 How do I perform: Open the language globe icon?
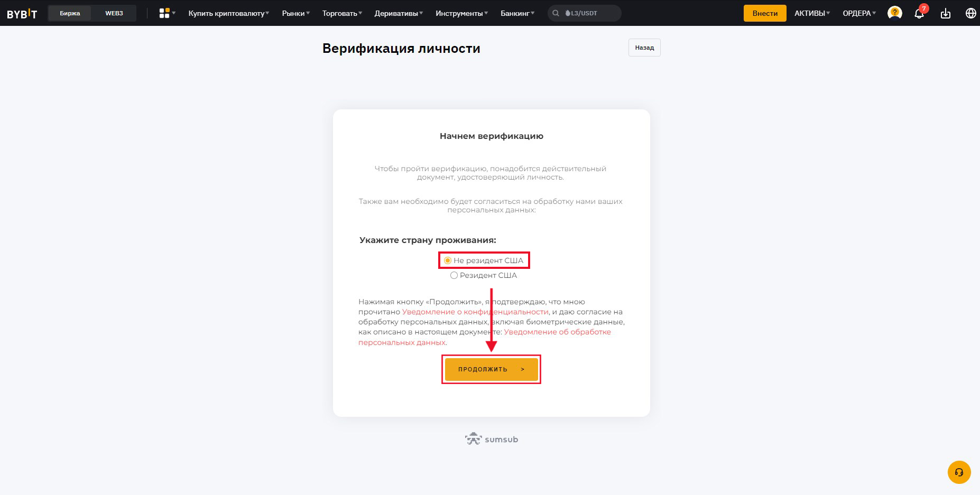pyautogui.click(x=970, y=13)
